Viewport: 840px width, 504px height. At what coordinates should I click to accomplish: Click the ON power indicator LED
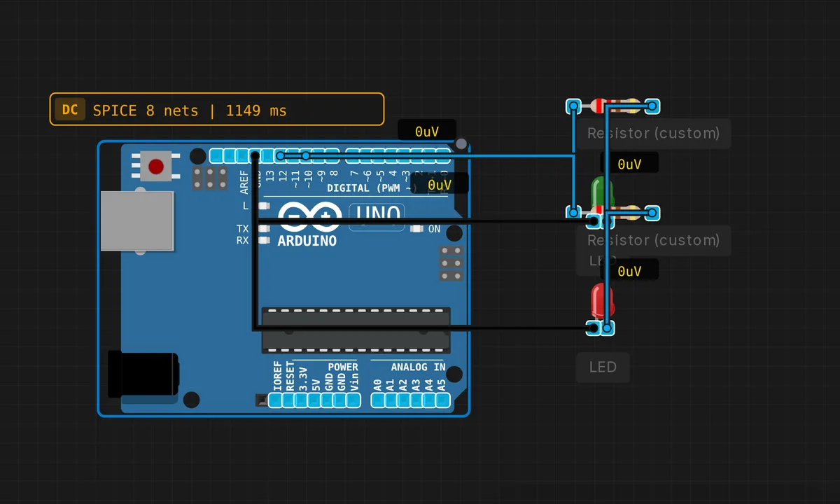click(x=417, y=229)
